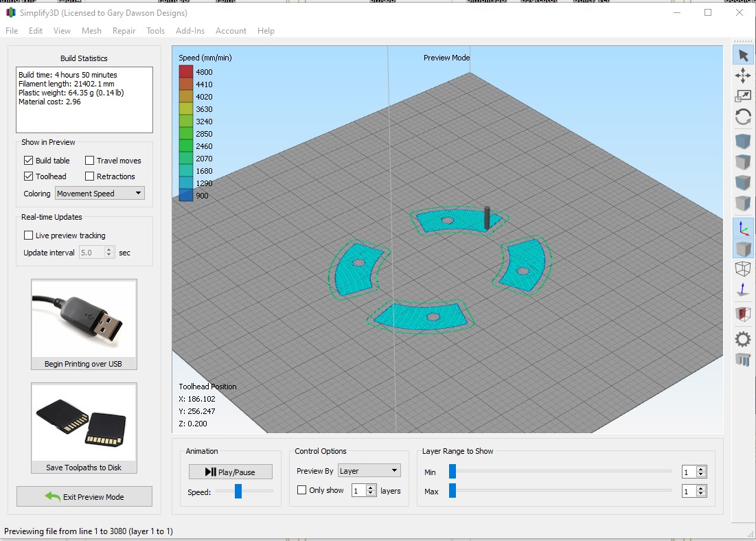Switch to default isometric view cube
756x541 pixels.
(743, 141)
